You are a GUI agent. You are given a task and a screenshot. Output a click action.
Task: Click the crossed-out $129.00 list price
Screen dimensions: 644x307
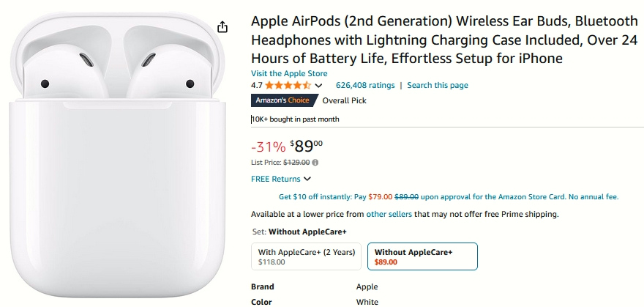[x=296, y=163]
